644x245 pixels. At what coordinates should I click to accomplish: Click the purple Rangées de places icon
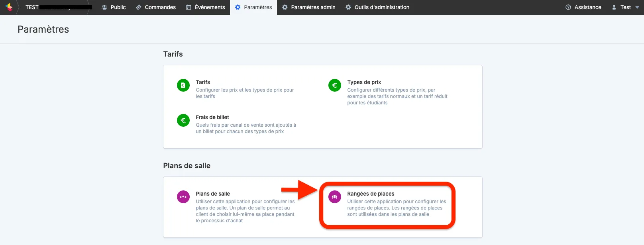[335, 197]
